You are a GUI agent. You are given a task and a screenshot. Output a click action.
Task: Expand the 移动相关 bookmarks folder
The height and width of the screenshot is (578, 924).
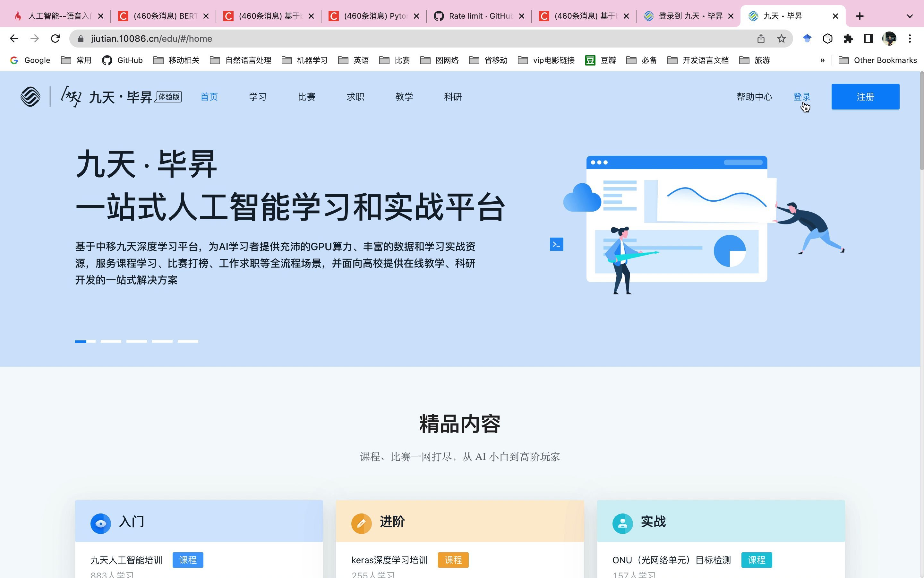[x=176, y=60]
